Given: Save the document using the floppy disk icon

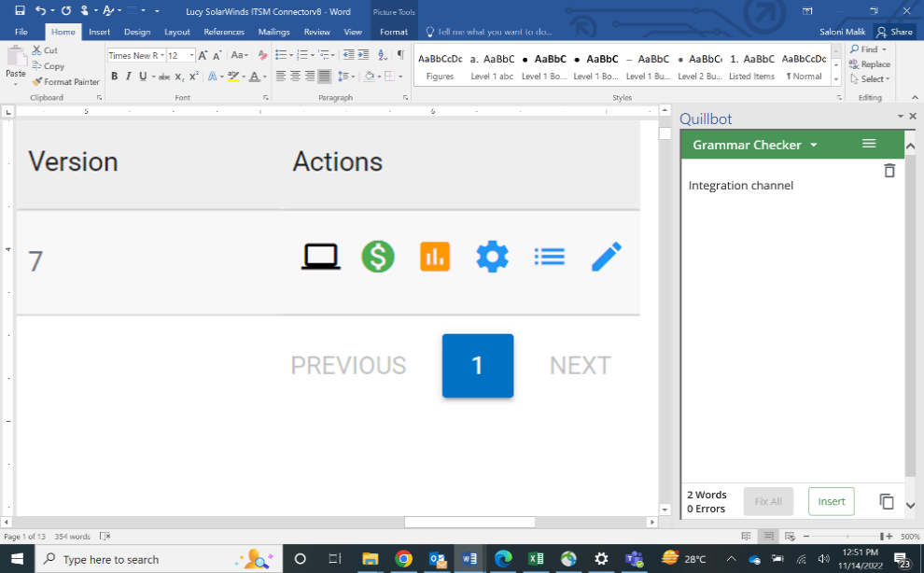Looking at the screenshot, I should coord(20,10).
